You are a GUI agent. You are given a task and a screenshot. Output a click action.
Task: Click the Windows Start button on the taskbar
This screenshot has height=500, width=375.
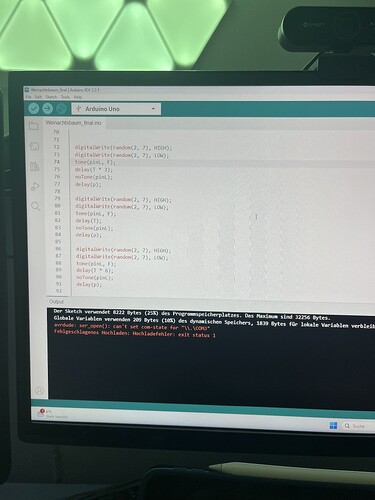click(333, 426)
